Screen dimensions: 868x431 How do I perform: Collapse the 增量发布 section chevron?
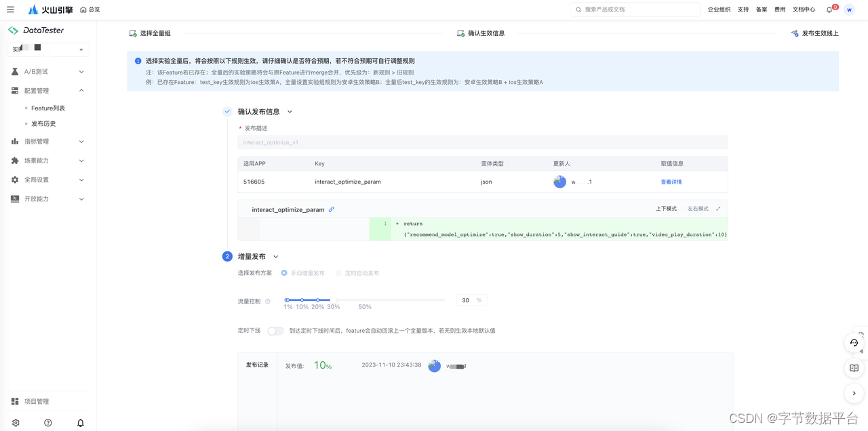(x=276, y=257)
